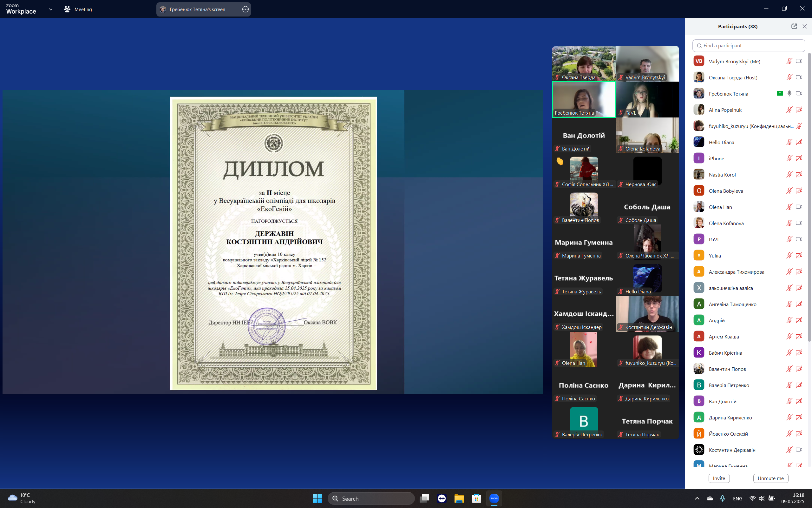Image resolution: width=812 pixels, height=508 pixels.
Task: Select participant Артем Кваша in list
Action: click(749, 337)
